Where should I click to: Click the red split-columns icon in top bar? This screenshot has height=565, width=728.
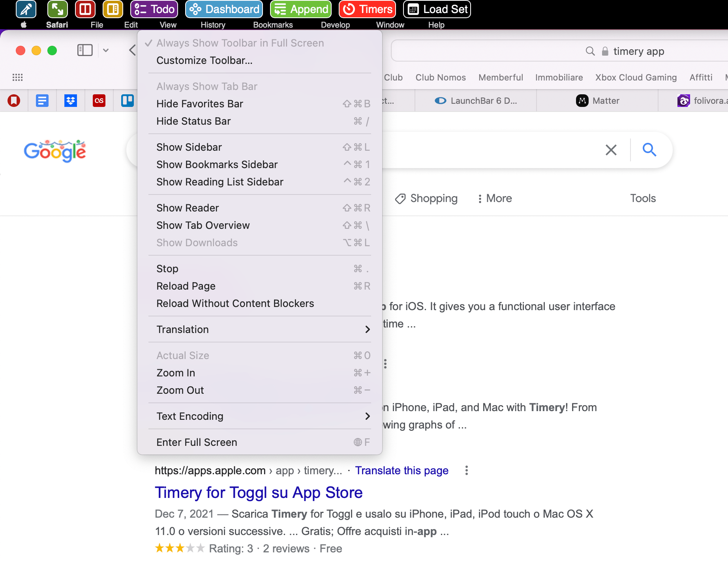point(85,9)
